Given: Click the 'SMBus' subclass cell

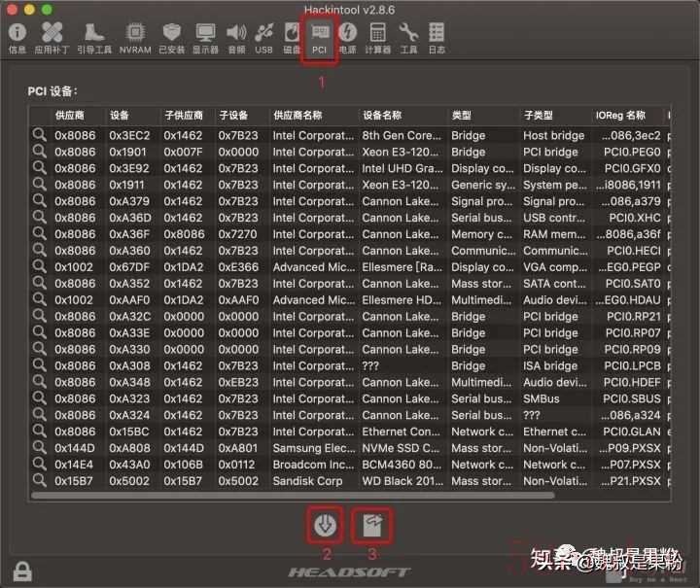Looking at the screenshot, I should [x=542, y=398].
